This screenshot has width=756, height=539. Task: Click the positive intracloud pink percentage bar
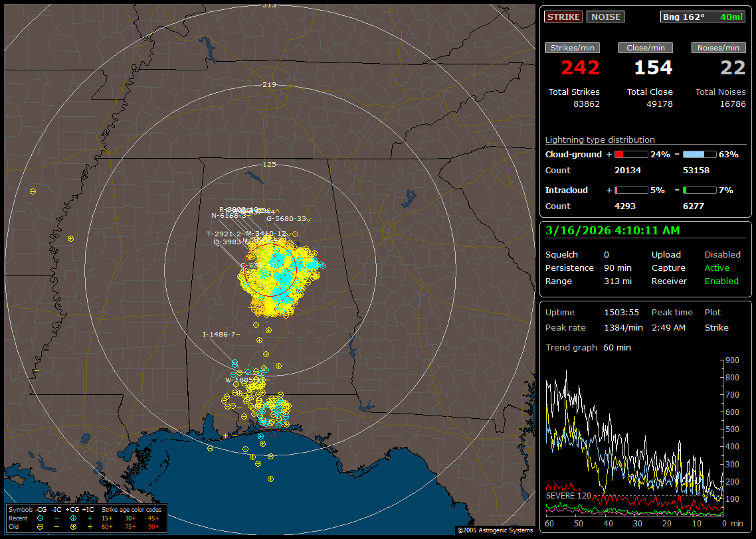pos(630,191)
